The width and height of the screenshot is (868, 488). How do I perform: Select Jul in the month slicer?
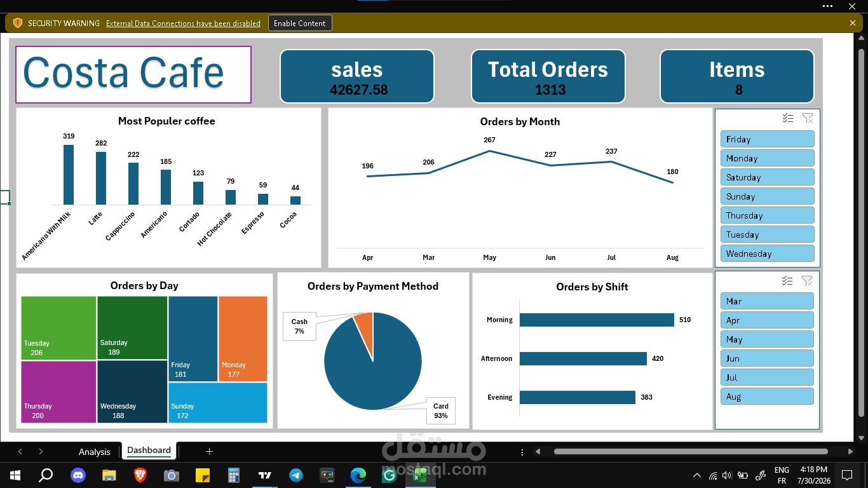[767, 377]
